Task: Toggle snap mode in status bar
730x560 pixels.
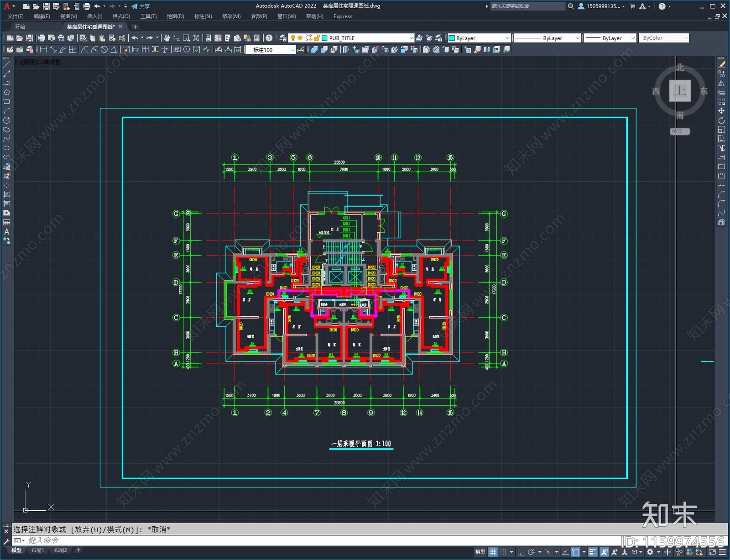Action: coord(503,552)
